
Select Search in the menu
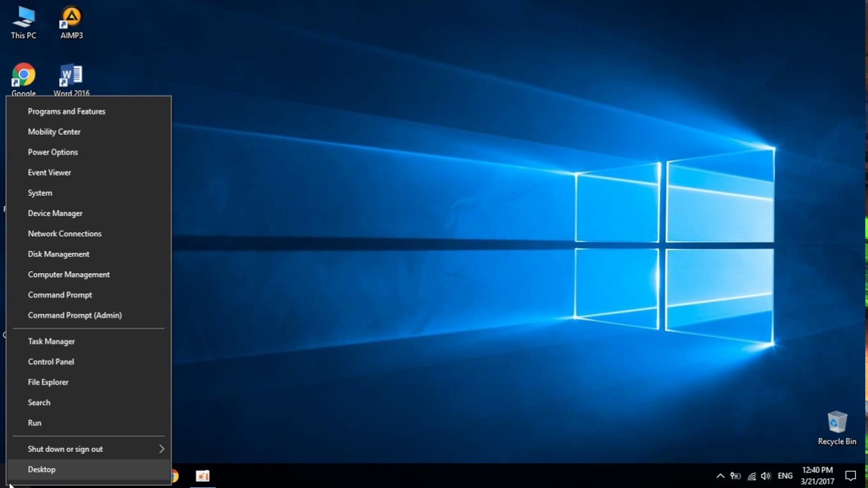tap(88, 402)
